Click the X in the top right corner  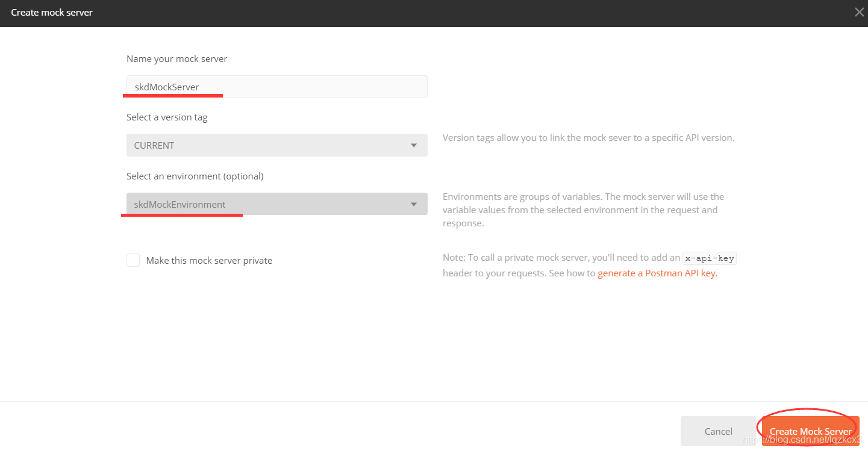(x=860, y=11)
